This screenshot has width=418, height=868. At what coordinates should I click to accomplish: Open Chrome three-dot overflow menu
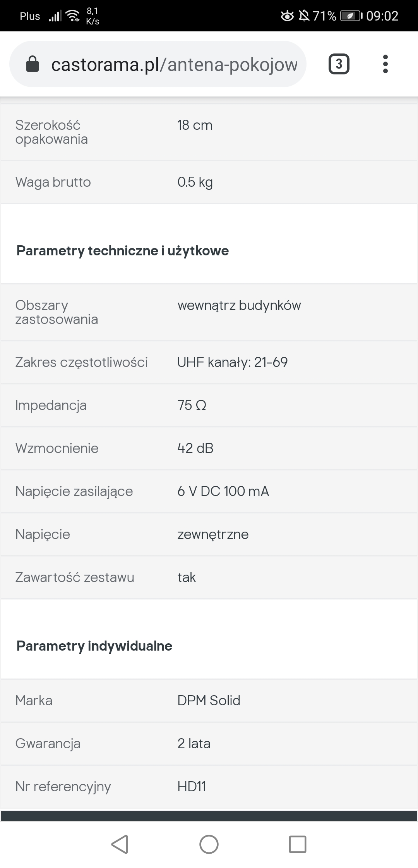[385, 64]
